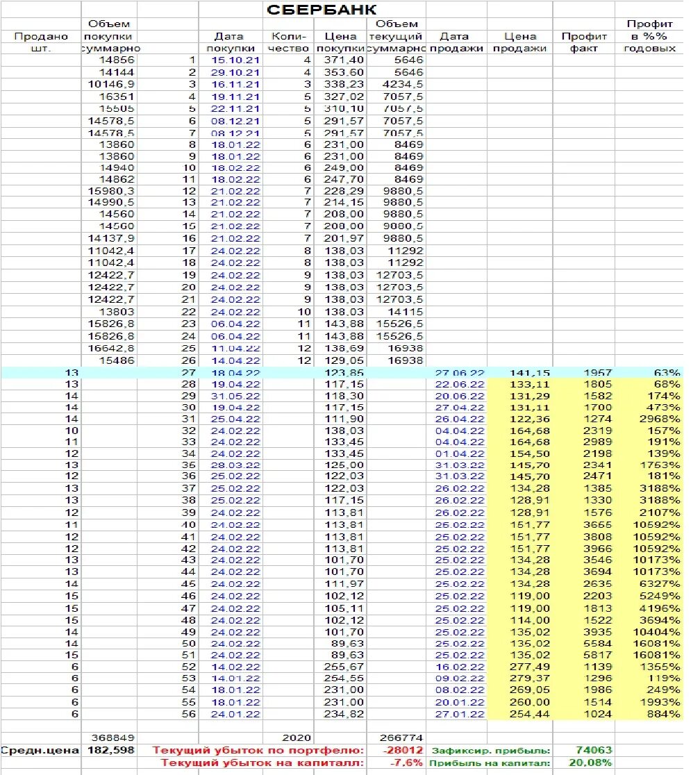Viewport: 700px width, 775px height.
Task: Click the 'Профит факт' column header
Action: (x=584, y=42)
